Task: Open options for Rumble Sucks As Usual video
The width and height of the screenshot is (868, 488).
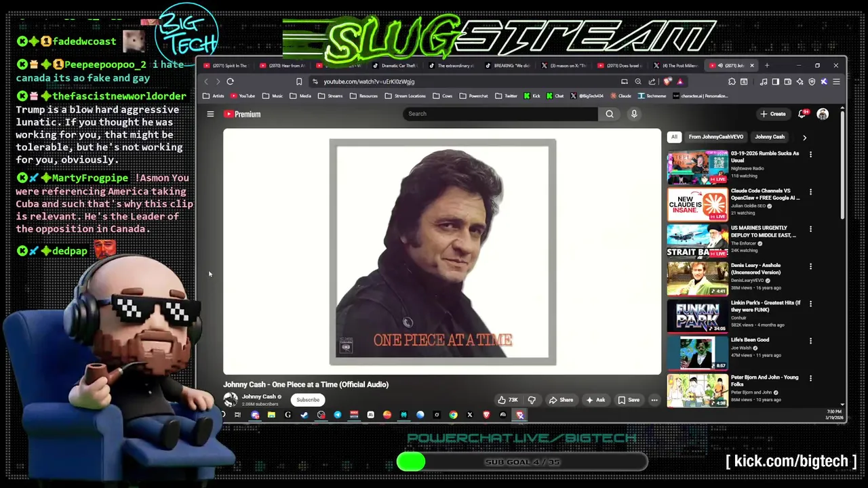Action: 810,155
